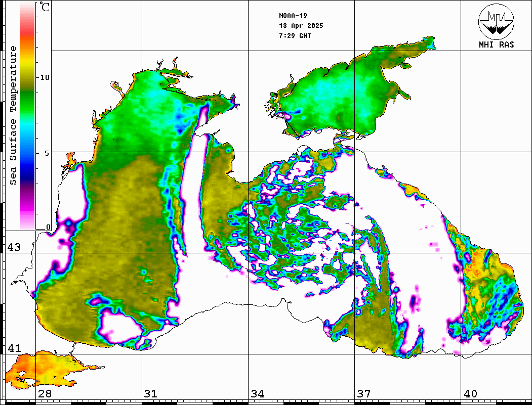Click the 'Sea Surface Temperature' vertical legend title
The width and height of the screenshot is (532, 405).
point(13,115)
